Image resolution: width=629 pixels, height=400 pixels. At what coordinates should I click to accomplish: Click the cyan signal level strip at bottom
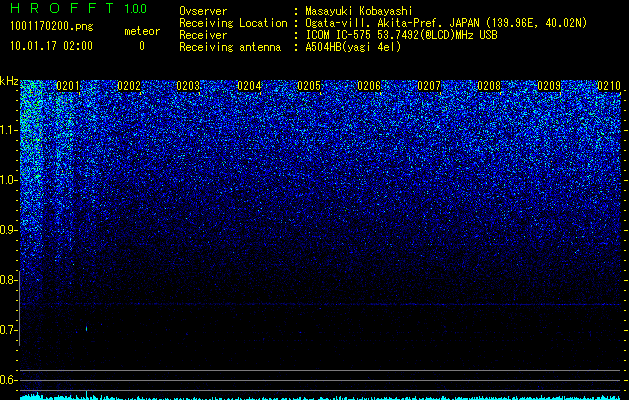click(320, 397)
